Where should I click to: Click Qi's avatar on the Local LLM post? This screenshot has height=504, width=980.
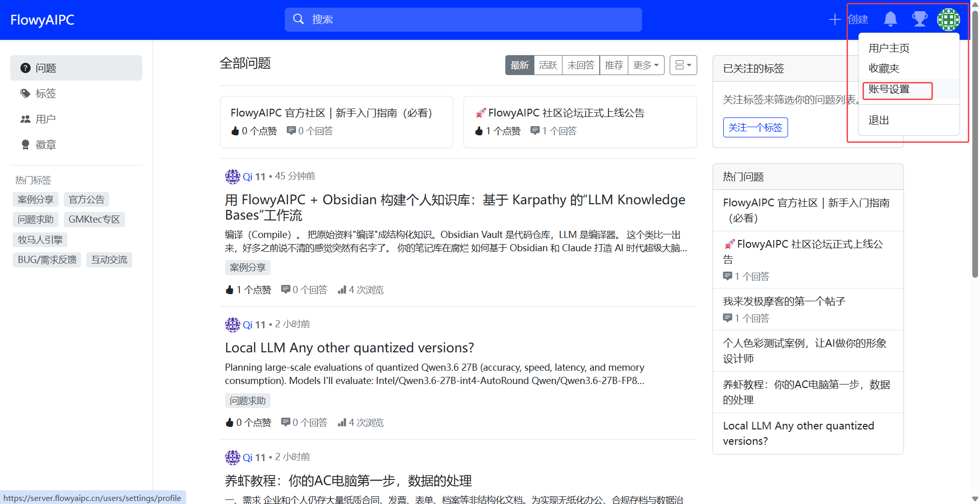[x=233, y=325]
